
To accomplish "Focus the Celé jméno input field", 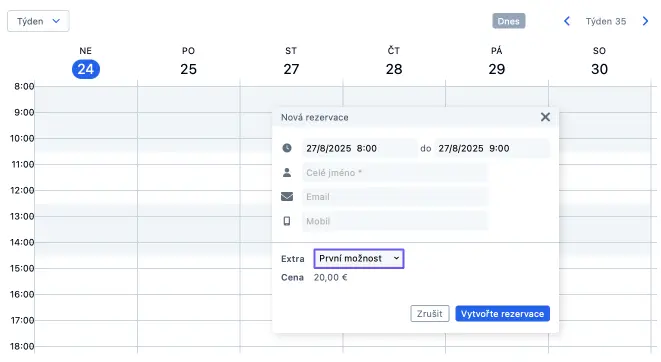I will click(x=395, y=173).
